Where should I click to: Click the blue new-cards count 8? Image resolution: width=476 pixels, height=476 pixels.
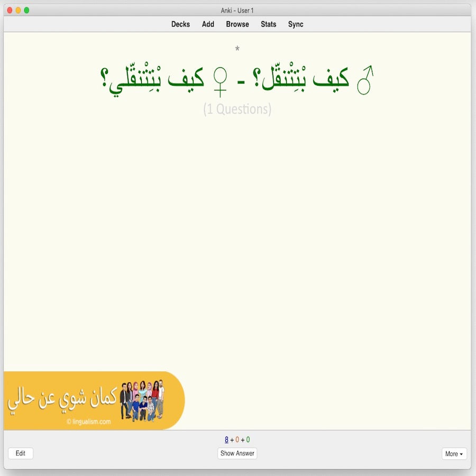pyautogui.click(x=225, y=439)
